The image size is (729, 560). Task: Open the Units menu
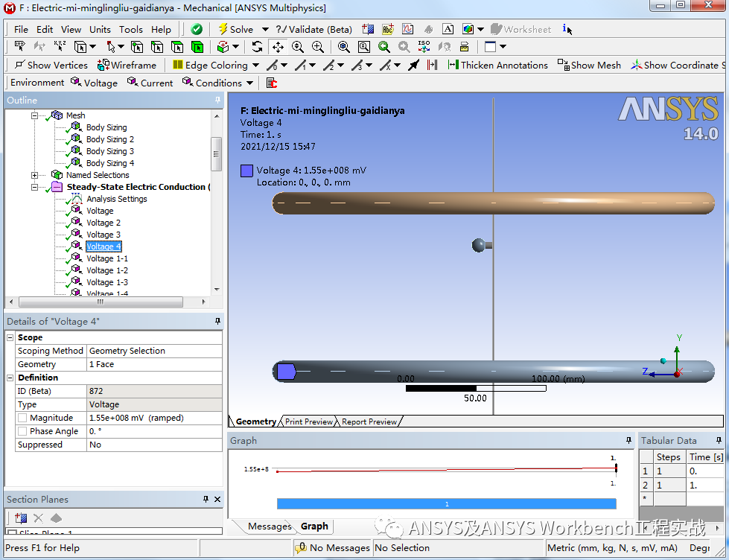click(100, 29)
